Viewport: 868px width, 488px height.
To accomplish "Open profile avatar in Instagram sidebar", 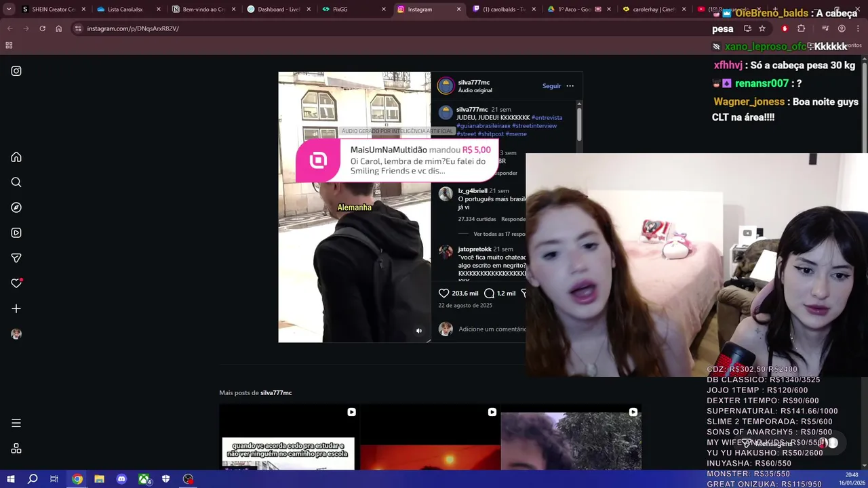I will point(16,334).
